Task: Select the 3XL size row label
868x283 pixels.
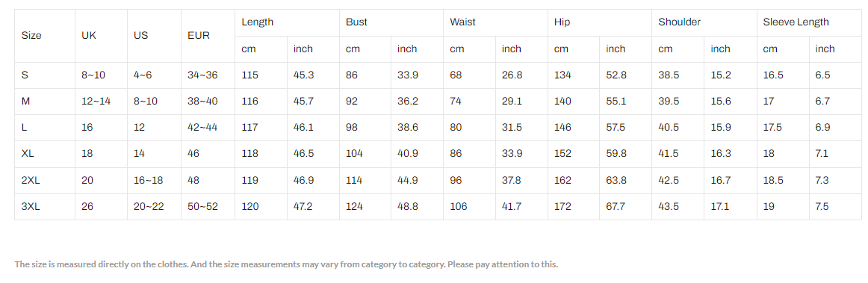Action: [x=29, y=207]
